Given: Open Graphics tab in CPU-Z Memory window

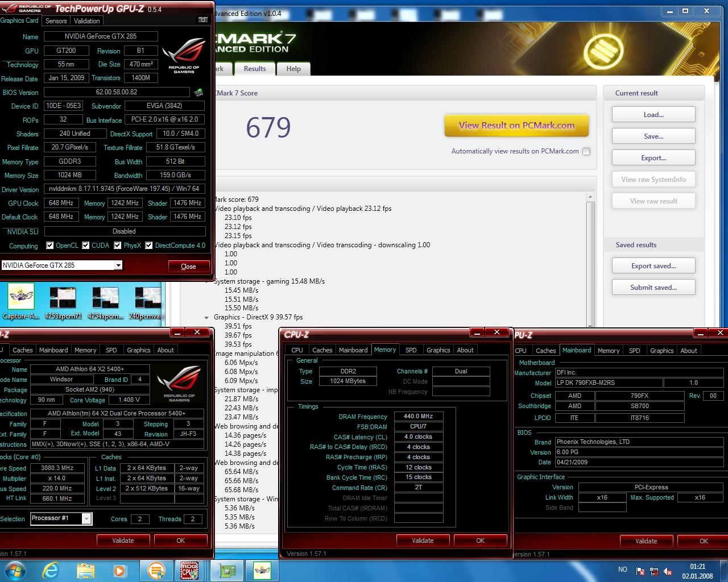Looking at the screenshot, I should (438, 350).
